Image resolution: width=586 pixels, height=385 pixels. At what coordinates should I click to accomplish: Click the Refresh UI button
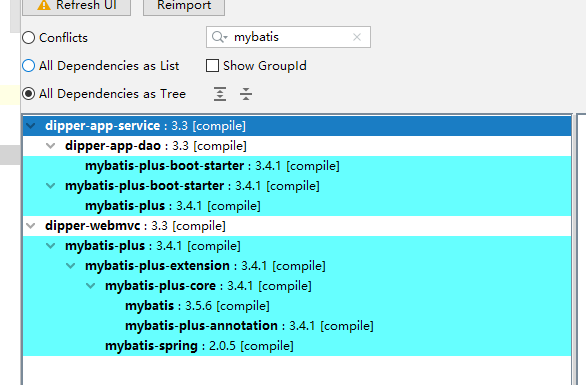point(76,6)
